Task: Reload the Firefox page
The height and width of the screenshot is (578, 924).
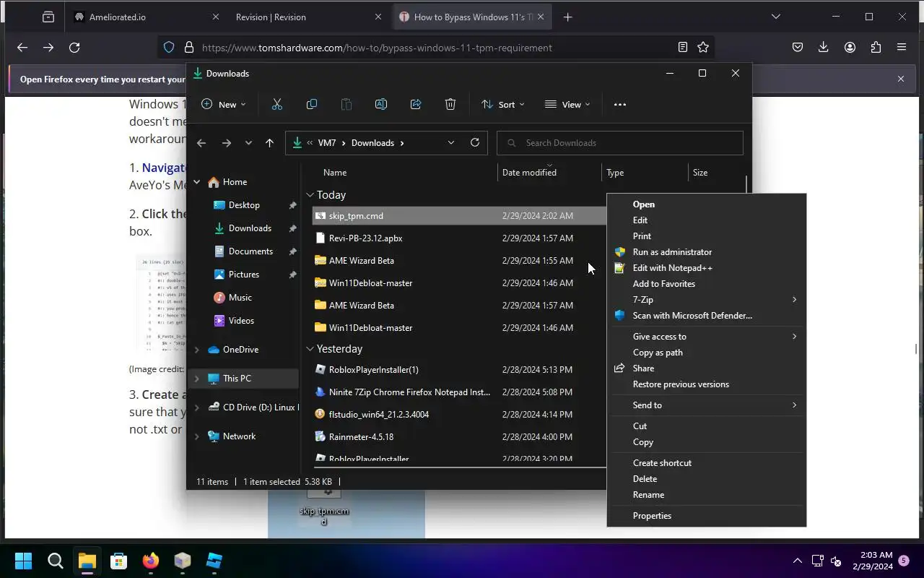Action: point(74,48)
